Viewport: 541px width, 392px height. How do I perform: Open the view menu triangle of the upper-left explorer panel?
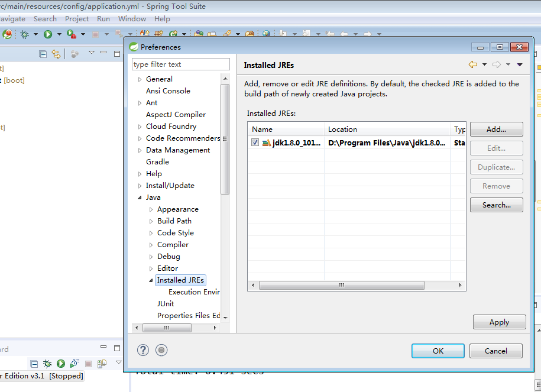(92, 53)
